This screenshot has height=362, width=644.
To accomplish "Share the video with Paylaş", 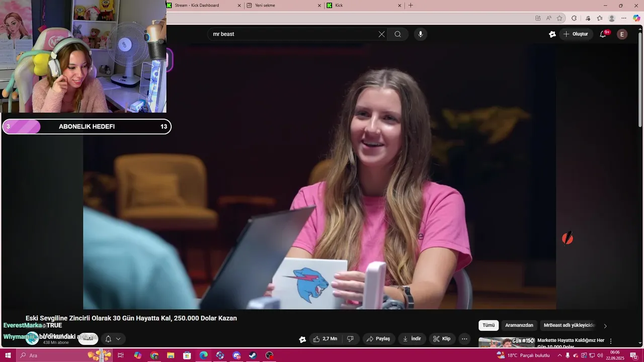I will click(x=378, y=339).
